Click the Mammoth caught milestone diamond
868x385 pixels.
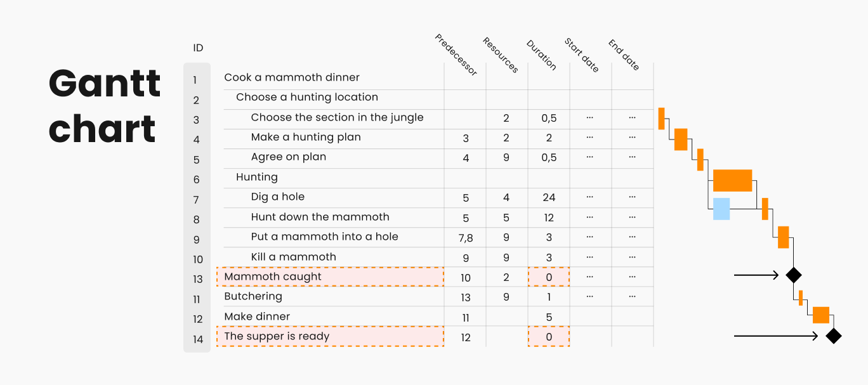click(793, 275)
